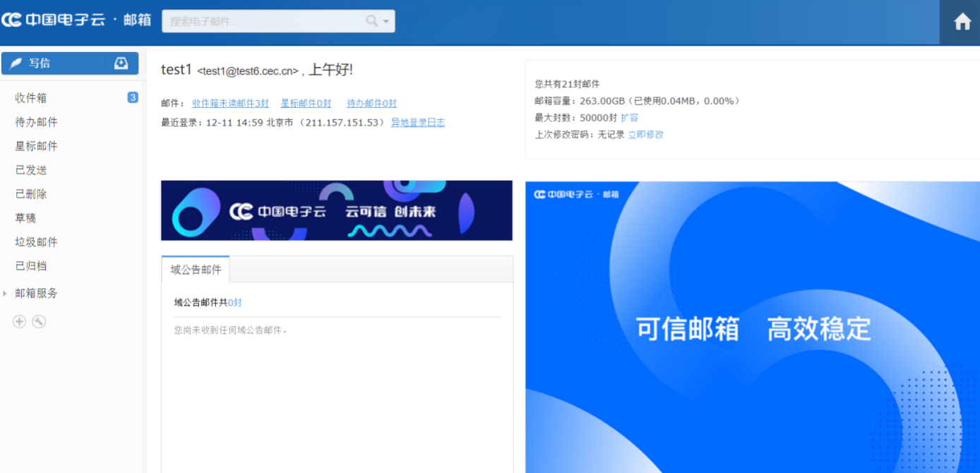Open the 待办邮件0封 link
This screenshot has height=473, width=980.
372,103
